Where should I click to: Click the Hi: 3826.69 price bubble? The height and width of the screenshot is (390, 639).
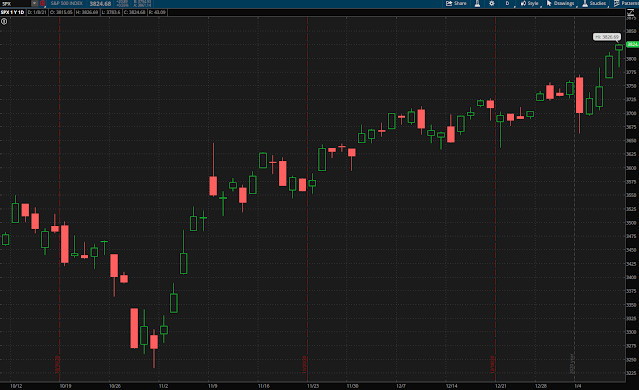coord(607,37)
